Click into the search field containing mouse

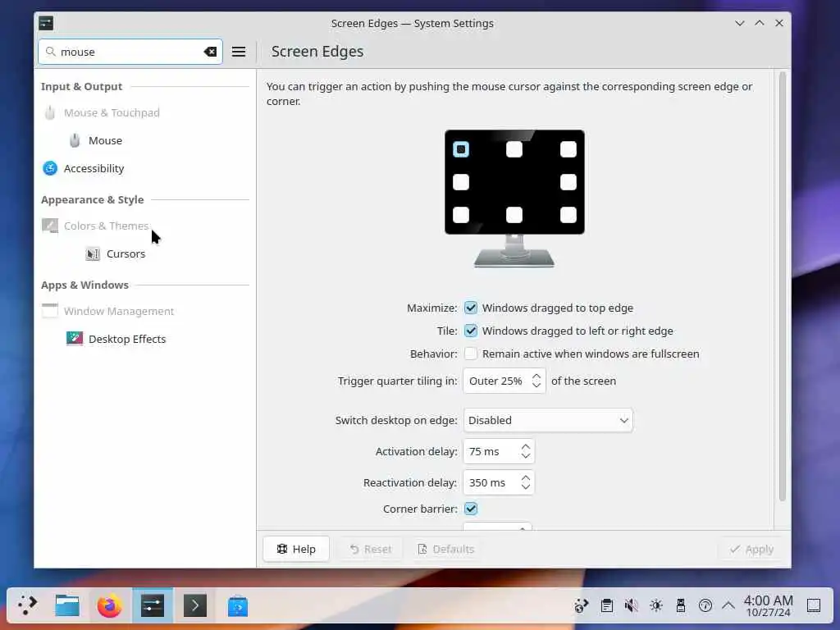coord(130,52)
